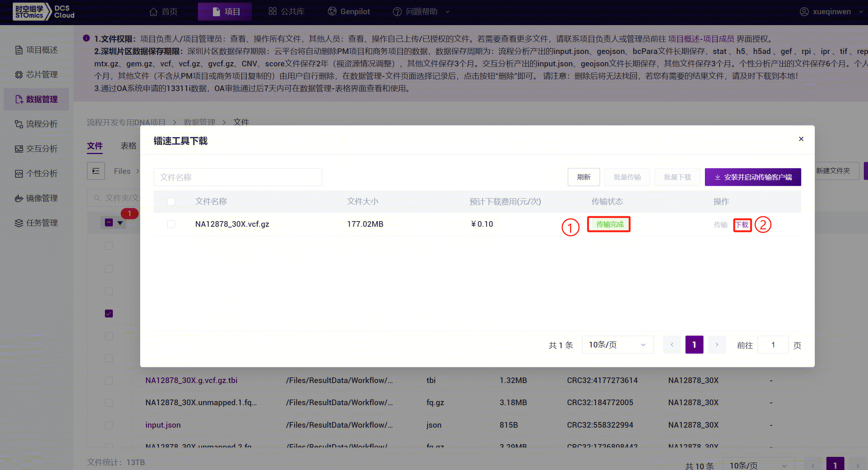Viewport: 868px width, 470px height.
Task: Expand the 问题帮助 dropdown arrow
Action: [x=447, y=12]
